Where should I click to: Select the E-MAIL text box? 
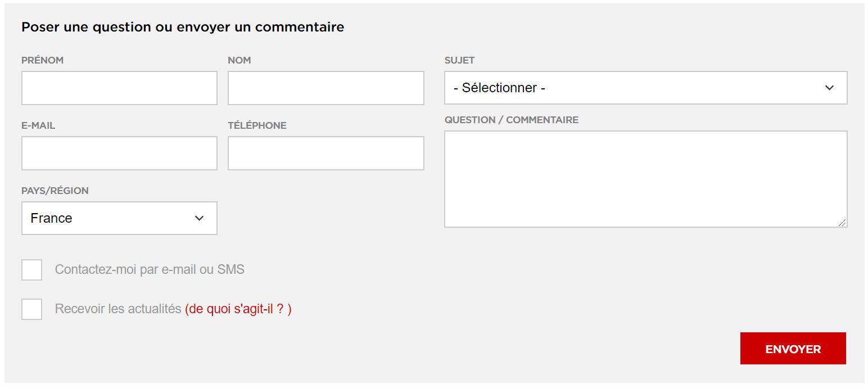click(x=119, y=153)
